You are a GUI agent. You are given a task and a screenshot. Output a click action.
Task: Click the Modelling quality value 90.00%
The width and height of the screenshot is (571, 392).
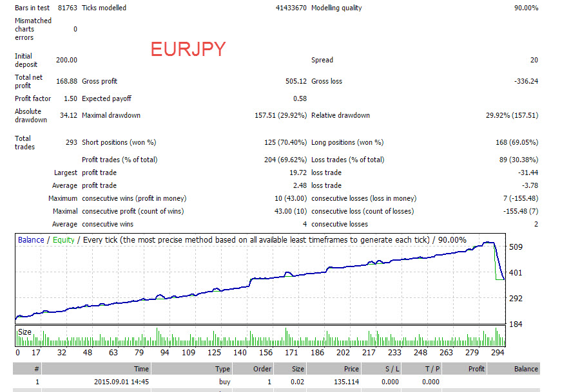coord(526,8)
